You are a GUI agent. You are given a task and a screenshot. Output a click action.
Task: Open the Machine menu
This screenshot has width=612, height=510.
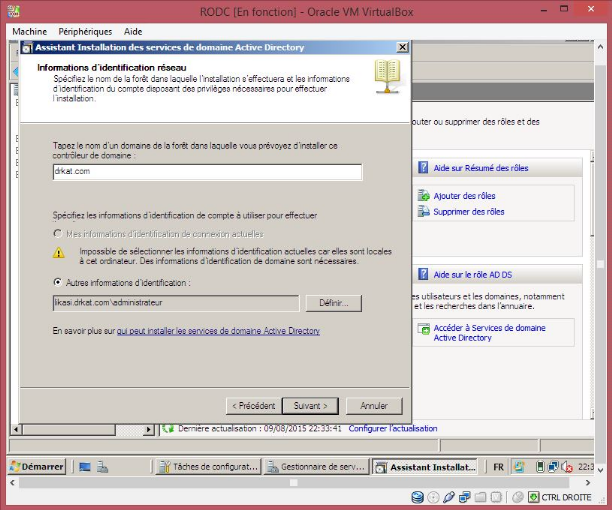29,31
